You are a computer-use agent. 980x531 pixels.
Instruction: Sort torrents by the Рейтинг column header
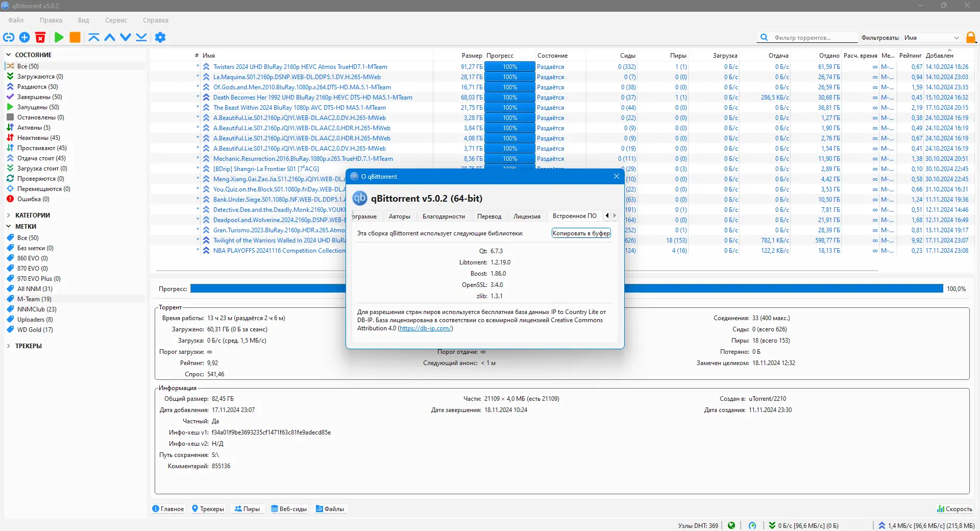(x=911, y=56)
